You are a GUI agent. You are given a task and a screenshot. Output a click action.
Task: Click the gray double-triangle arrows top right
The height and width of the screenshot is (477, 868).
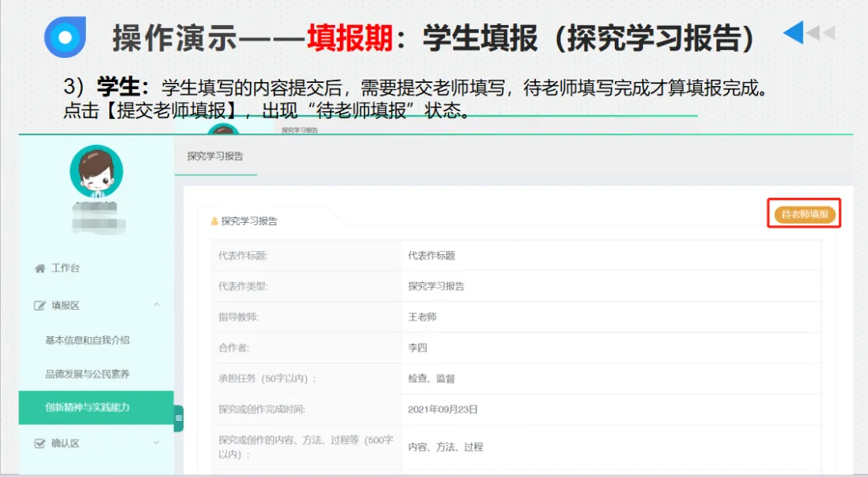point(819,35)
